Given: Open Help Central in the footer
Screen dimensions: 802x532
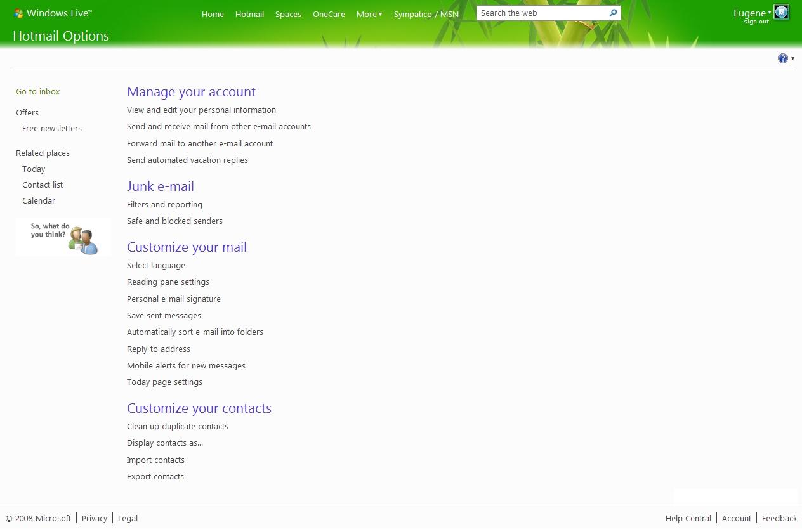Looking at the screenshot, I should click(688, 518).
